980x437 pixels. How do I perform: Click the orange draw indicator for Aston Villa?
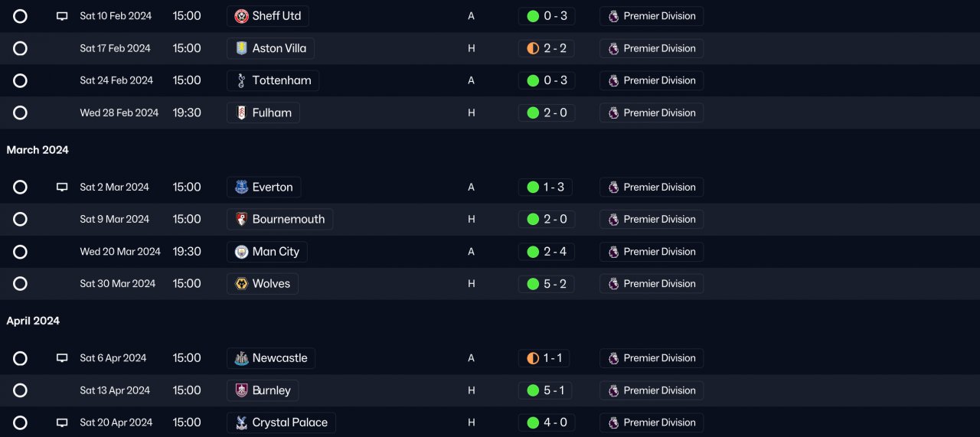(x=533, y=48)
